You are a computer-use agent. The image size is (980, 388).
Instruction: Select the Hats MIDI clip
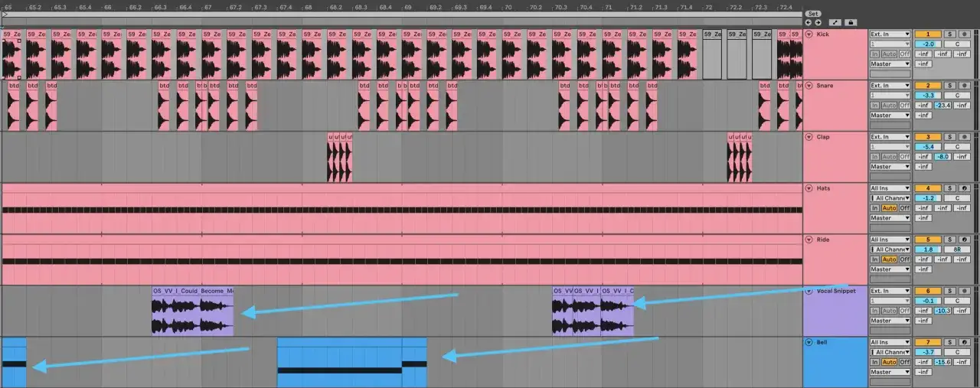click(402, 208)
